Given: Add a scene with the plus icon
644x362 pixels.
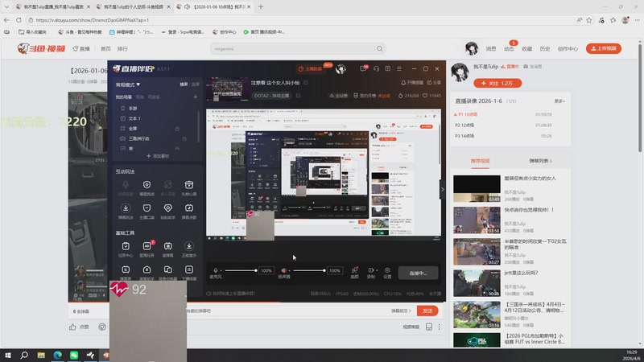Looking at the screenshot, I should tap(196, 97).
